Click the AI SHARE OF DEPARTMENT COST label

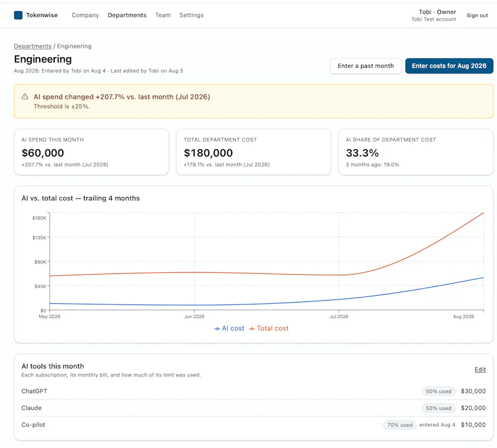click(391, 140)
